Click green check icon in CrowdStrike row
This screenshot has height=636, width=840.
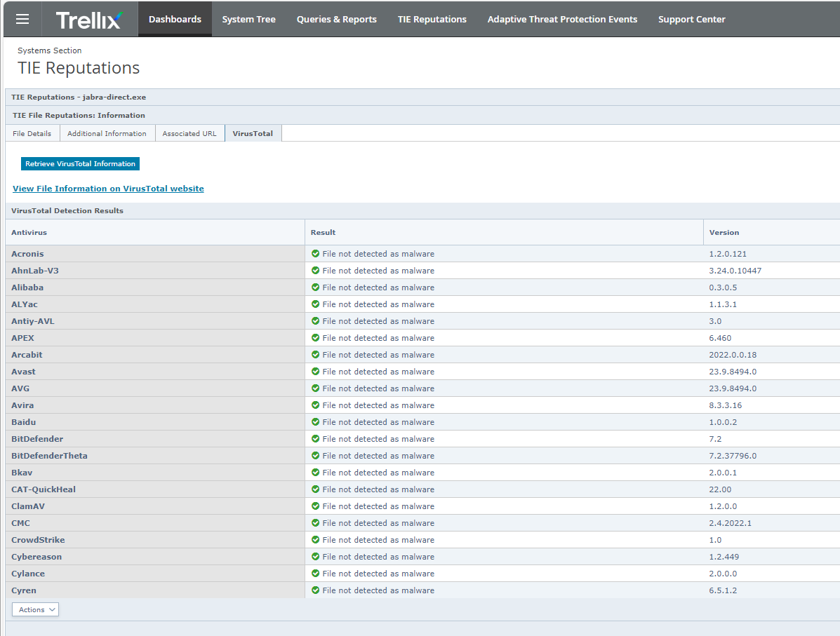click(316, 540)
